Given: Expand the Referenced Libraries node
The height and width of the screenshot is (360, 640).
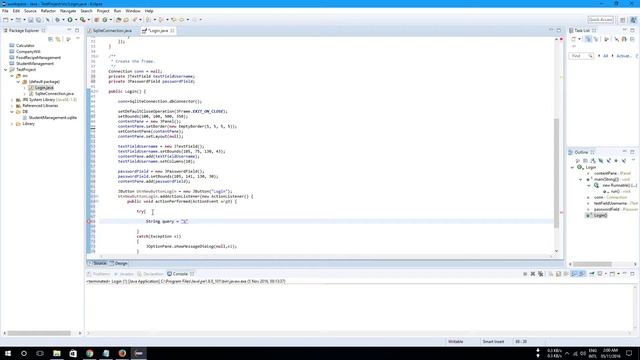Looking at the screenshot, I should (12, 106).
